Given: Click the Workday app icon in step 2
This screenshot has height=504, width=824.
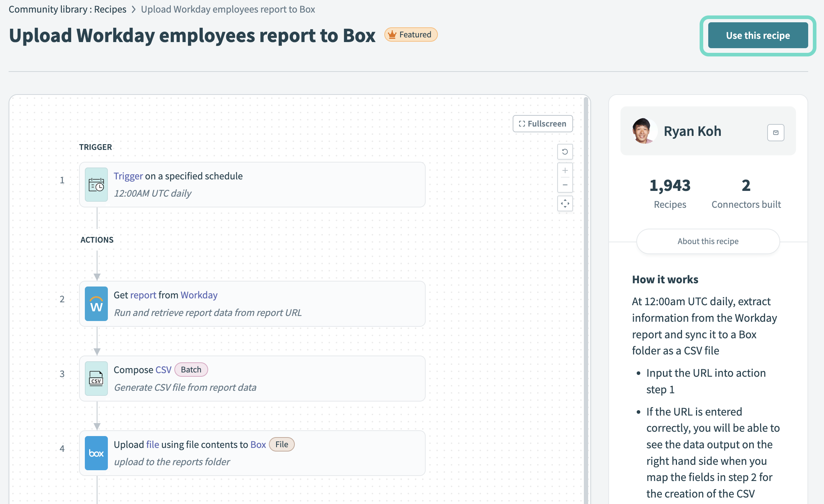Looking at the screenshot, I should [x=96, y=304].
